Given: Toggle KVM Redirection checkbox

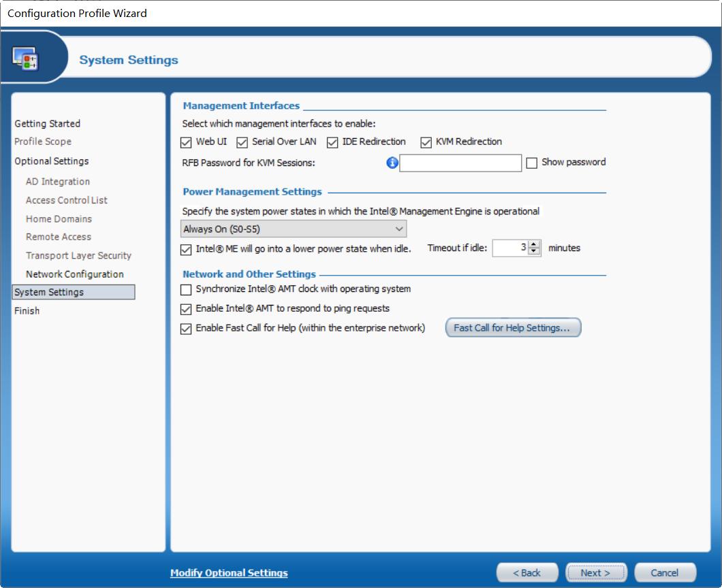Looking at the screenshot, I should pyautogui.click(x=426, y=142).
